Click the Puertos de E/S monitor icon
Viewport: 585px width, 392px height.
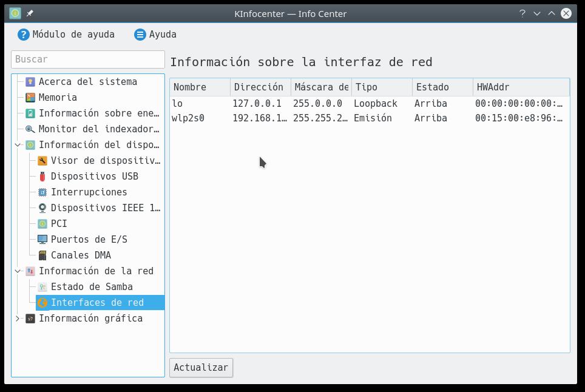pos(42,239)
